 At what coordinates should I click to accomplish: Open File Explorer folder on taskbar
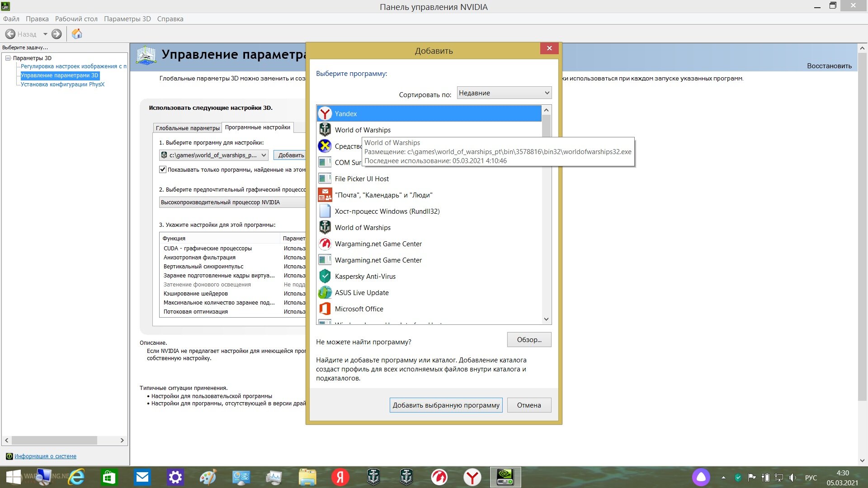pos(307,477)
